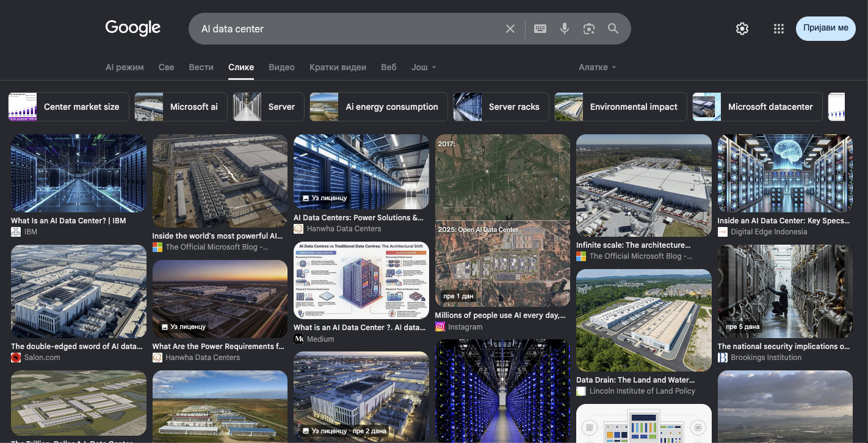Open the on-screen keyboard input tool

click(540, 29)
